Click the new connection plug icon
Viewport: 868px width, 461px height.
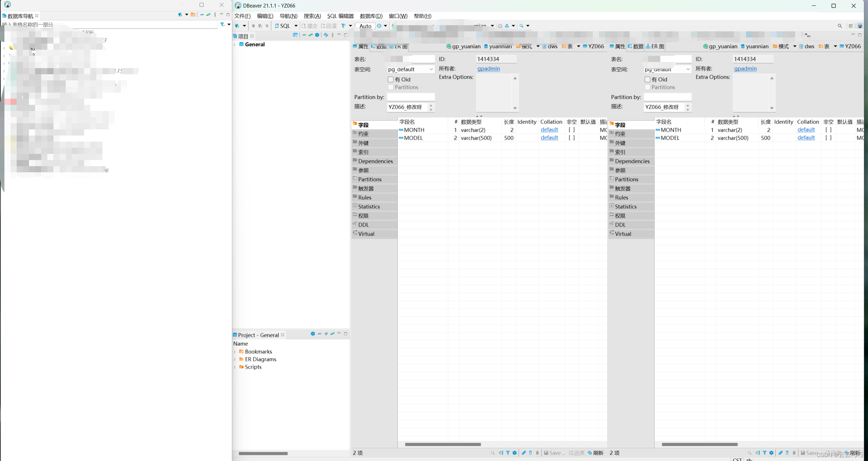tap(237, 26)
